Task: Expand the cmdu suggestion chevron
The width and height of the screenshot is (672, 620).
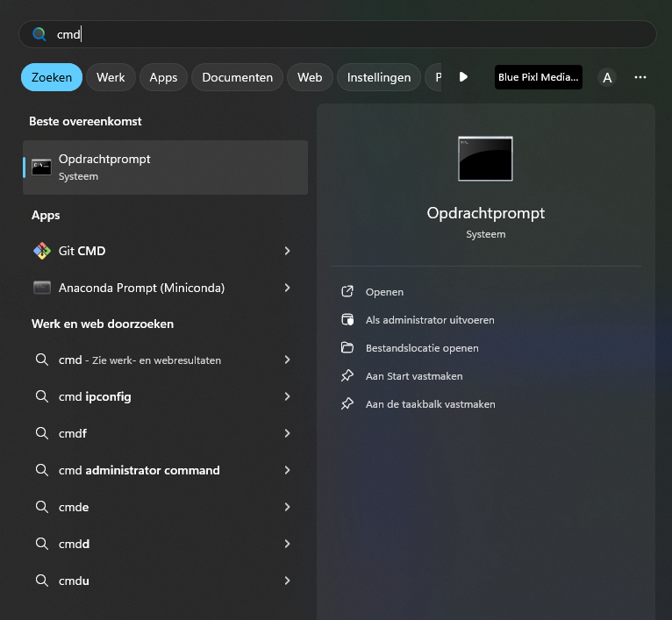Action: point(287,581)
